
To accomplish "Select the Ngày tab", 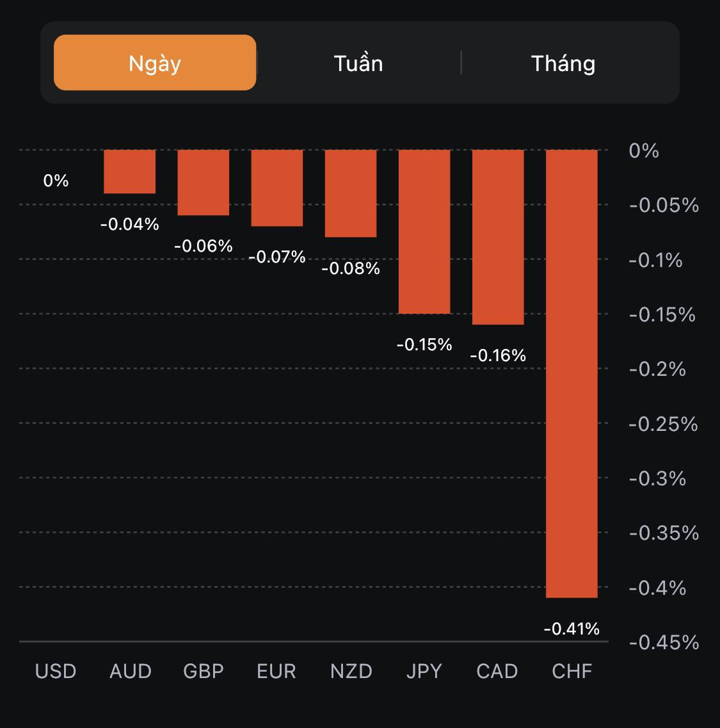I will pyautogui.click(x=155, y=63).
